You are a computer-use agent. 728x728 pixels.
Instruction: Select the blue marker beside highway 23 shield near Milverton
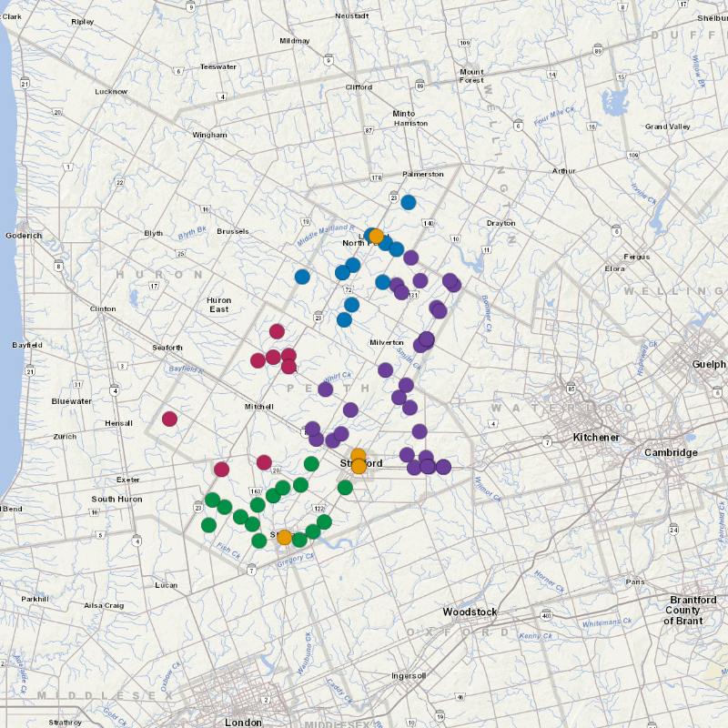344,319
